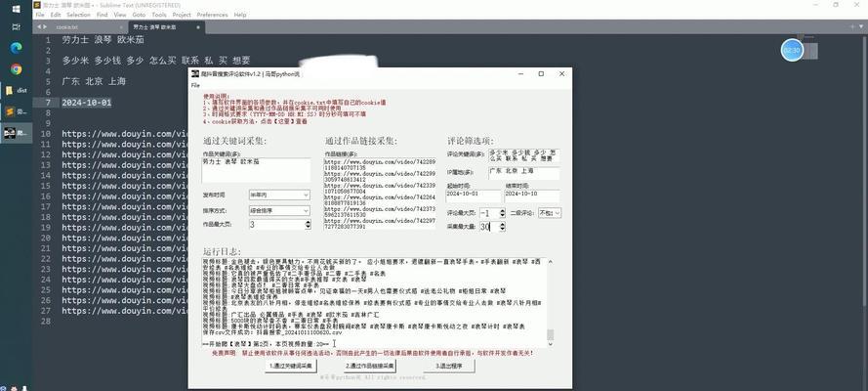868x391 pixels.
Task: Open Sublime Goto menu
Action: click(x=139, y=15)
